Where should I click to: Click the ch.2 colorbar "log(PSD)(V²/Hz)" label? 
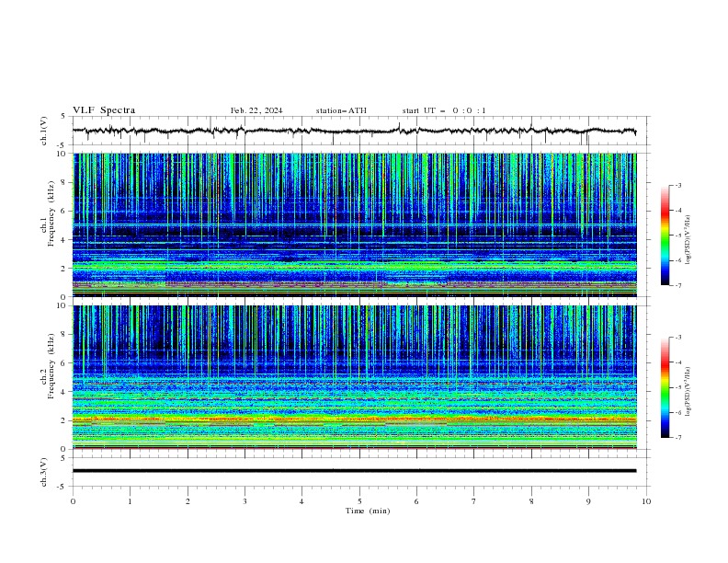click(x=688, y=392)
